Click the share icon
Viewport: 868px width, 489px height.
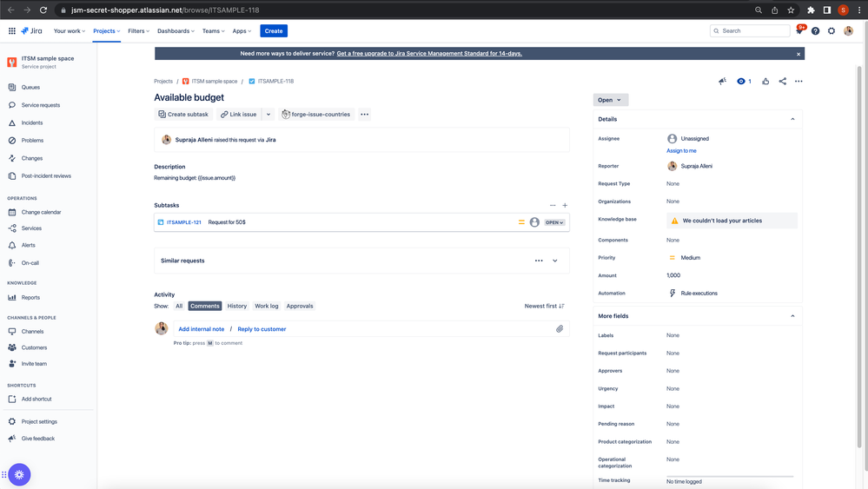[x=782, y=82]
